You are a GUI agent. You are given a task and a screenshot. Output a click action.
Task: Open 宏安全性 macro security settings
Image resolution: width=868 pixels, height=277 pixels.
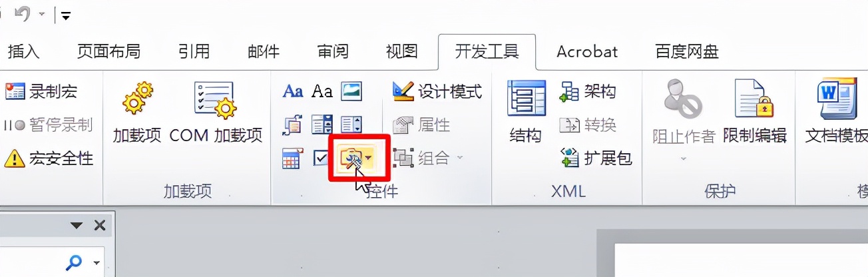[x=49, y=158]
